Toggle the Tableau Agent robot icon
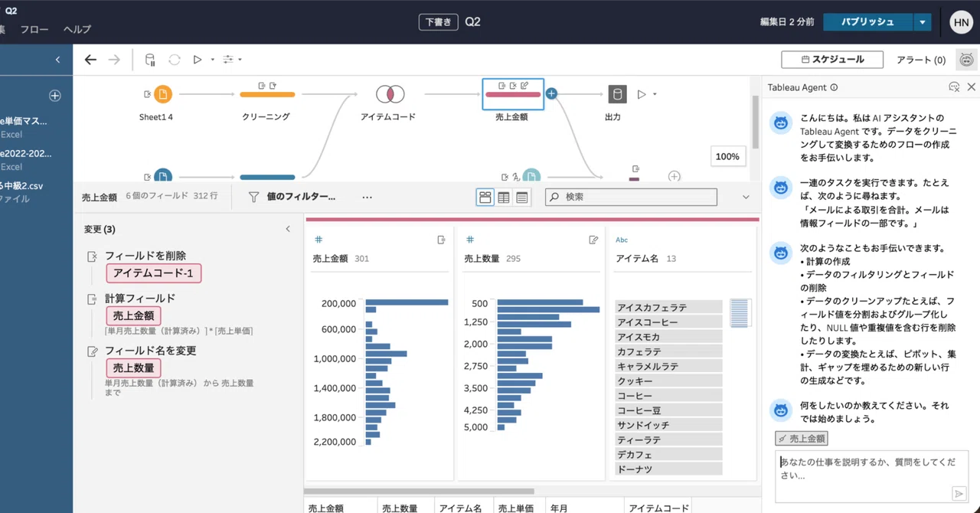The image size is (980, 513). click(x=967, y=60)
